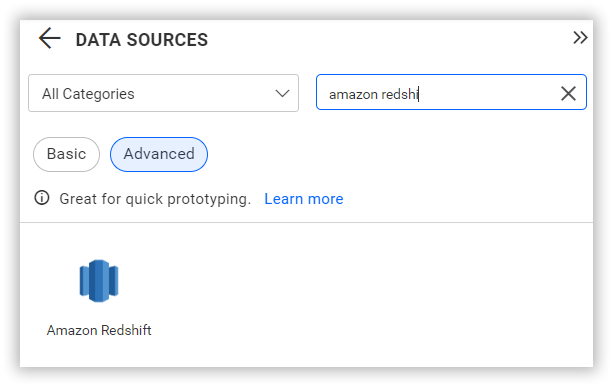Go back using the left arrow icon
The image size is (613, 387).
[50, 38]
